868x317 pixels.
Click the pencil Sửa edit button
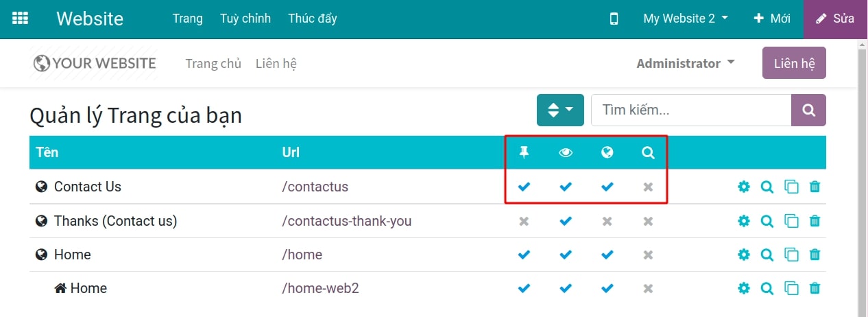pyautogui.click(x=835, y=19)
